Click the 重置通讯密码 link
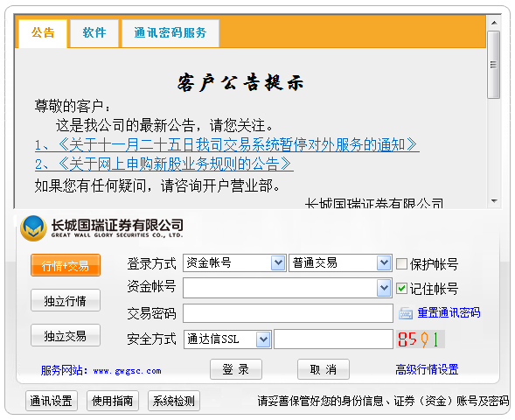The width and height of the screenshot is (515, 420). click(449, 312)
